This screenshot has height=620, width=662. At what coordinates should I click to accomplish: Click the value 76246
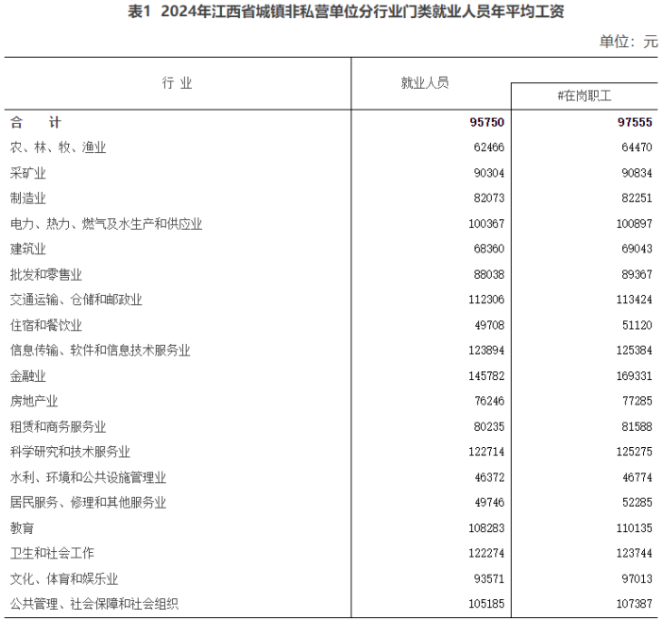[x=490, y=401]
